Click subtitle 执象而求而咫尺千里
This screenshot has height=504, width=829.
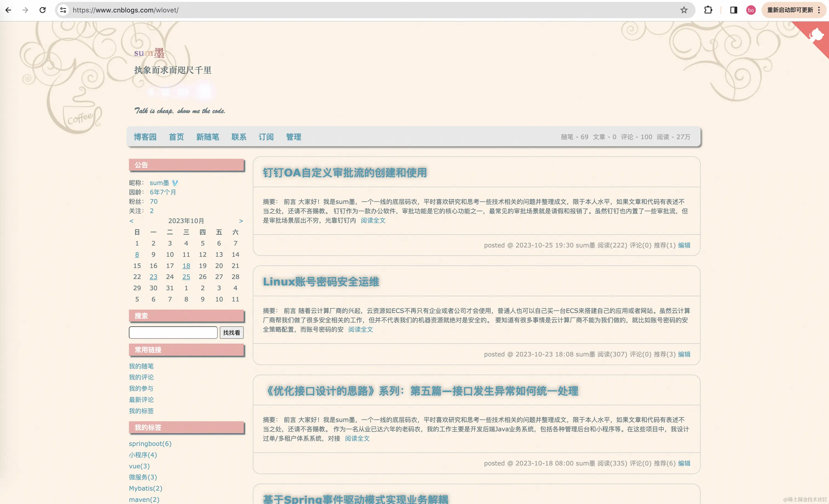point(173,70)
